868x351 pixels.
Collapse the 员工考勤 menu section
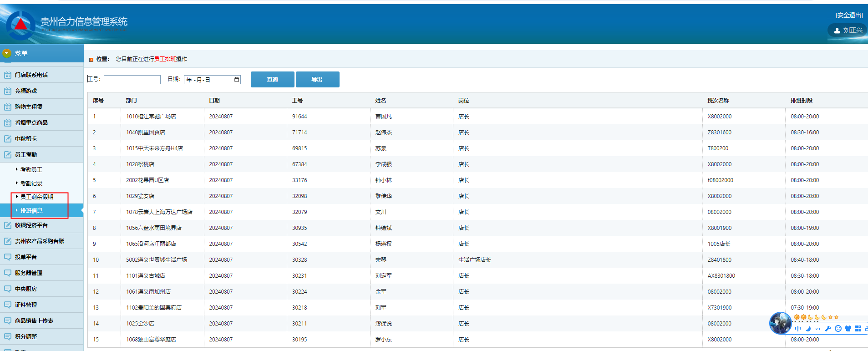(x=26, y=155)
